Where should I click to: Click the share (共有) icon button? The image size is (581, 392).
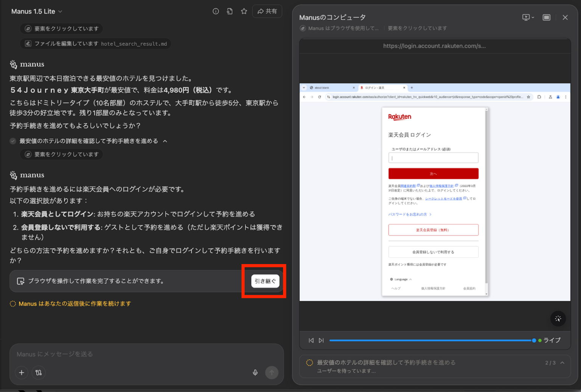pyautogui.click(x=267, y=11)
